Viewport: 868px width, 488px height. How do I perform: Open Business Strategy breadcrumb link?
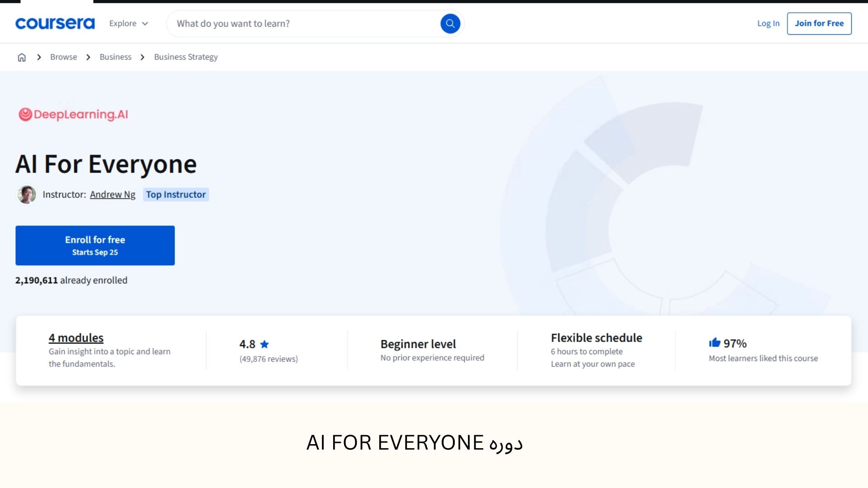point(186,57)
